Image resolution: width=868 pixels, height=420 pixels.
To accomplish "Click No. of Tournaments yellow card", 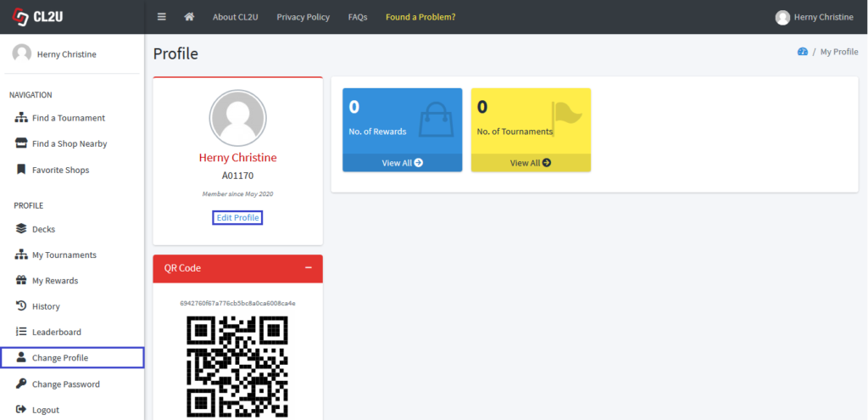I will [531, 130].
